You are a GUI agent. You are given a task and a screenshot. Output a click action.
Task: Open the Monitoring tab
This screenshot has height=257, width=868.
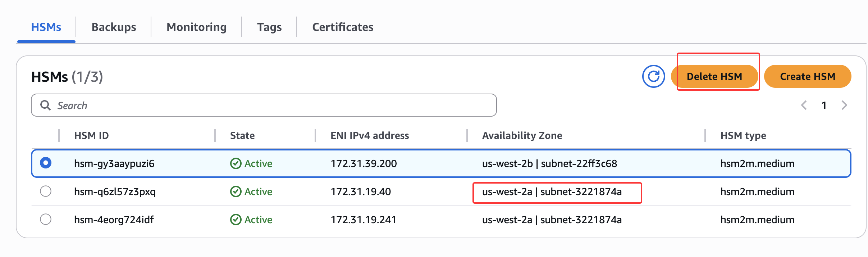[x=196, y=27]
